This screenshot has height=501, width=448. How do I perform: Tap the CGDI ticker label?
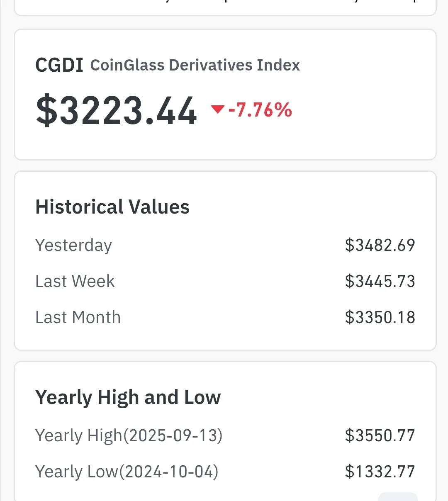pyautogui.click(x=59, y=65)
